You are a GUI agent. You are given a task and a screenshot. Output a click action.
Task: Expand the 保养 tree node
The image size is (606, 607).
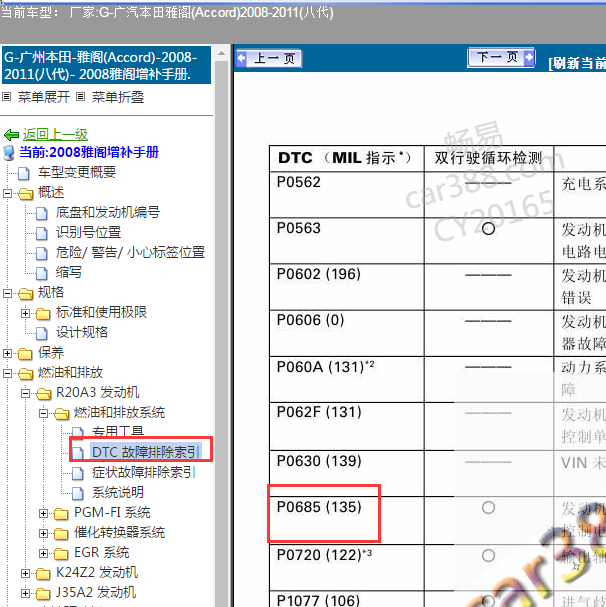7,353
